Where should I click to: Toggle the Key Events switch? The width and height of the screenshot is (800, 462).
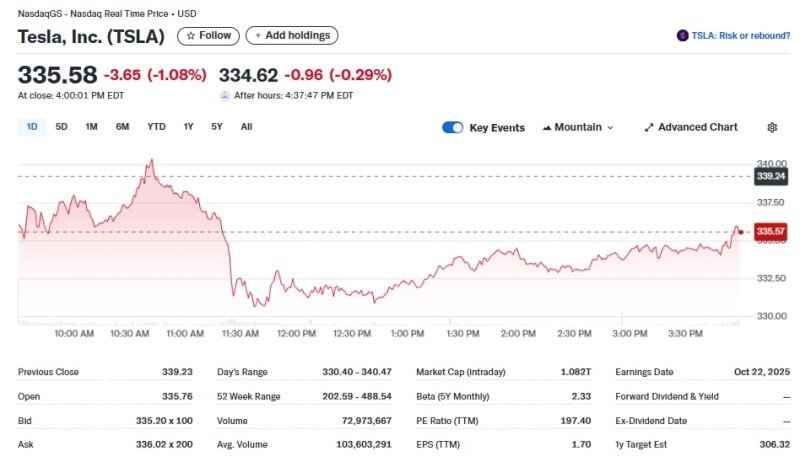click(x=453, y=128)
